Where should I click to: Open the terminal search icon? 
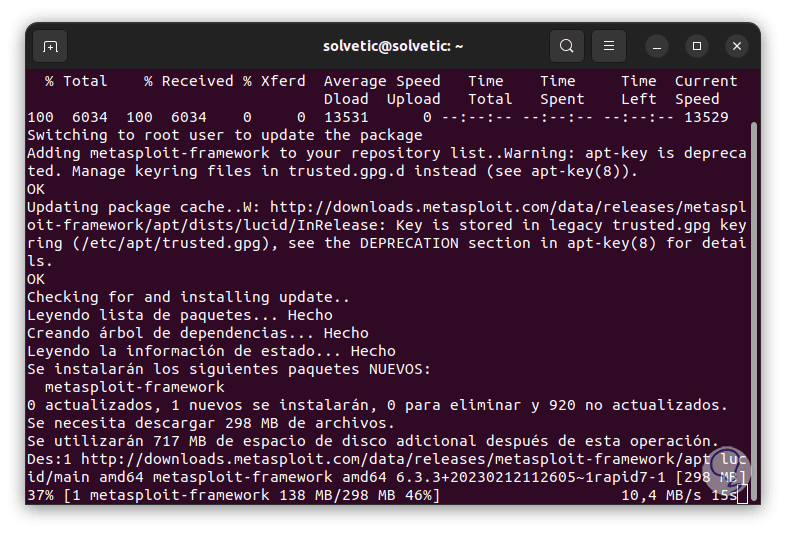coord(567,46)
